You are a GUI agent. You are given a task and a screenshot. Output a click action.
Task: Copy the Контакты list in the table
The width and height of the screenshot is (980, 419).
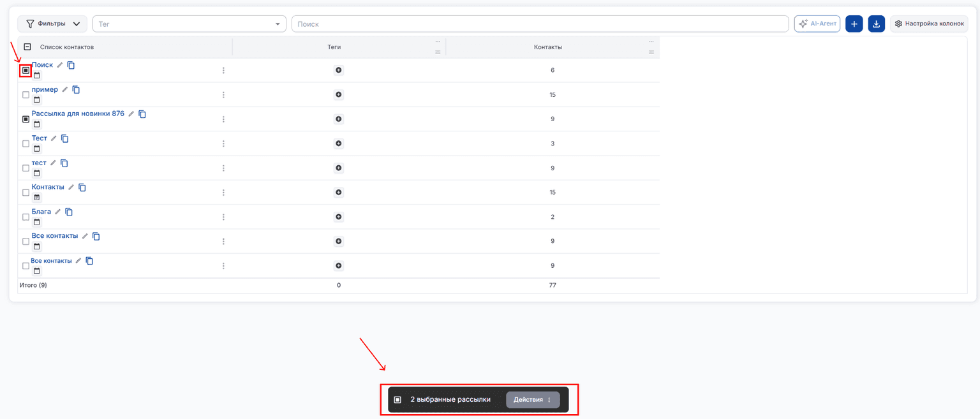click(82, 187)
